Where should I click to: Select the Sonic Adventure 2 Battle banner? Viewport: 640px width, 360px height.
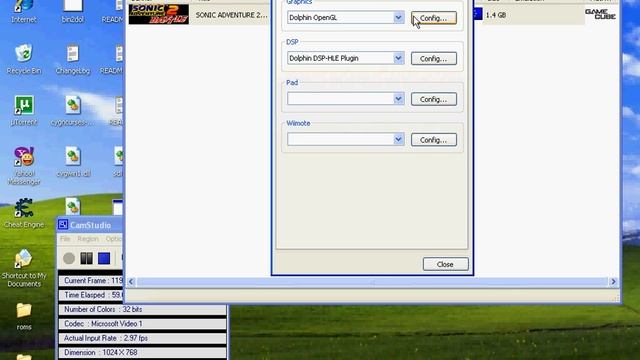coord(159,14)
